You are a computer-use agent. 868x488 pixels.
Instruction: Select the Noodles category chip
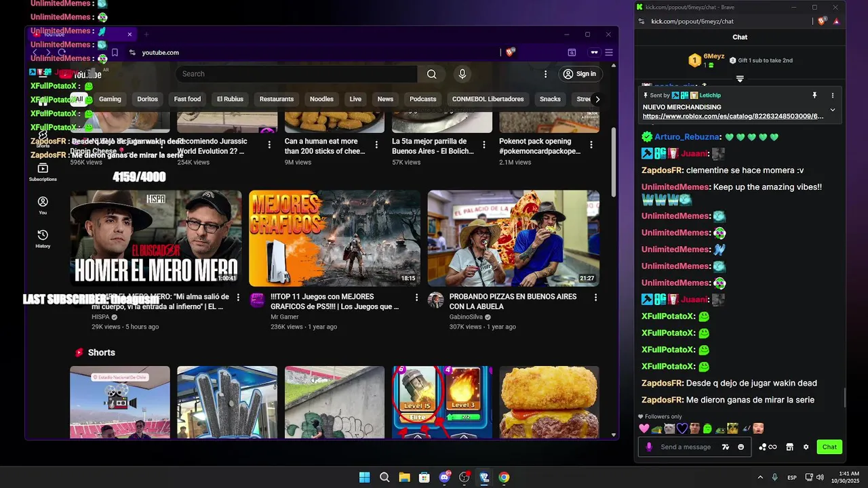point(321,99)
